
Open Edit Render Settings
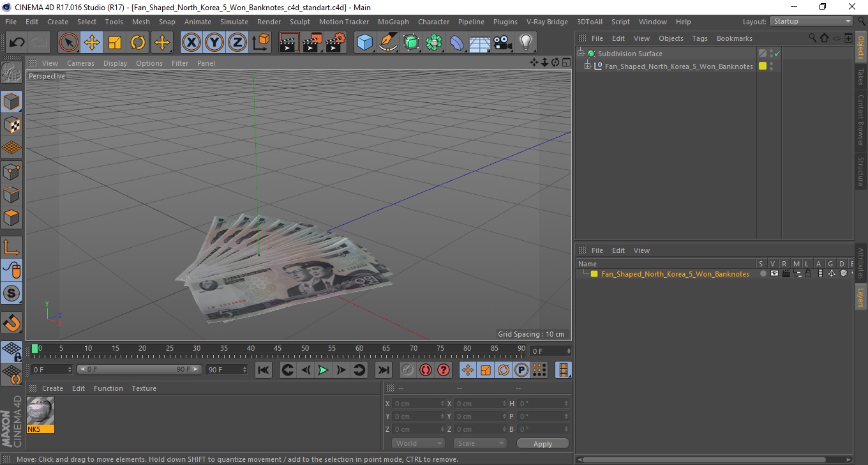[x=336, y=43]
